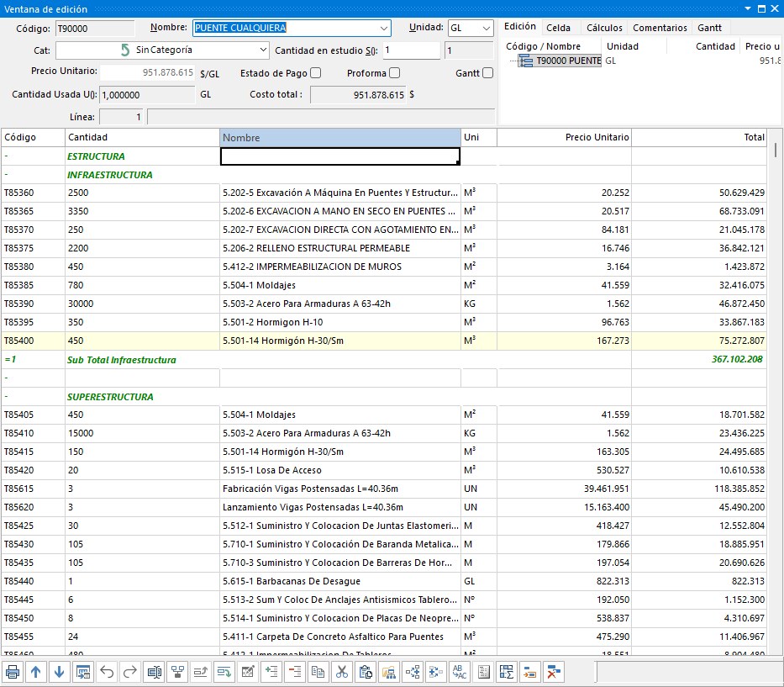Screen dimensions: 784x687
Task: Click the Código field with T90000
Action: coord(94,29)
